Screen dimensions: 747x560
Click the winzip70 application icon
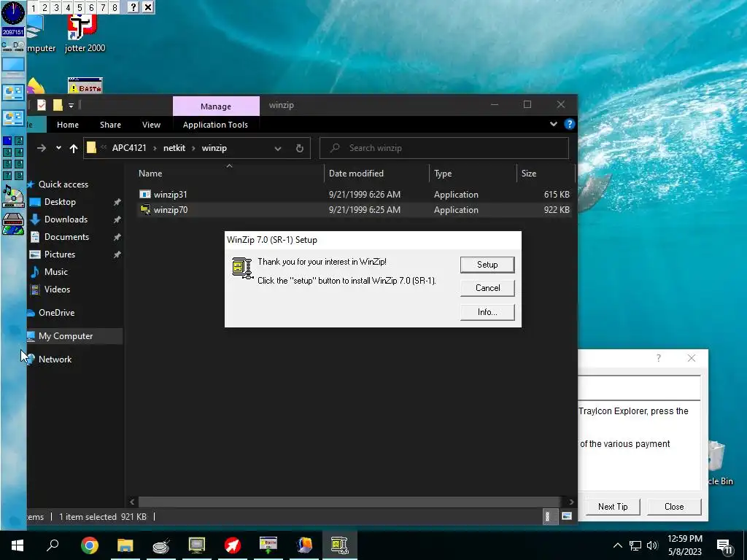(x=145, y=209)
